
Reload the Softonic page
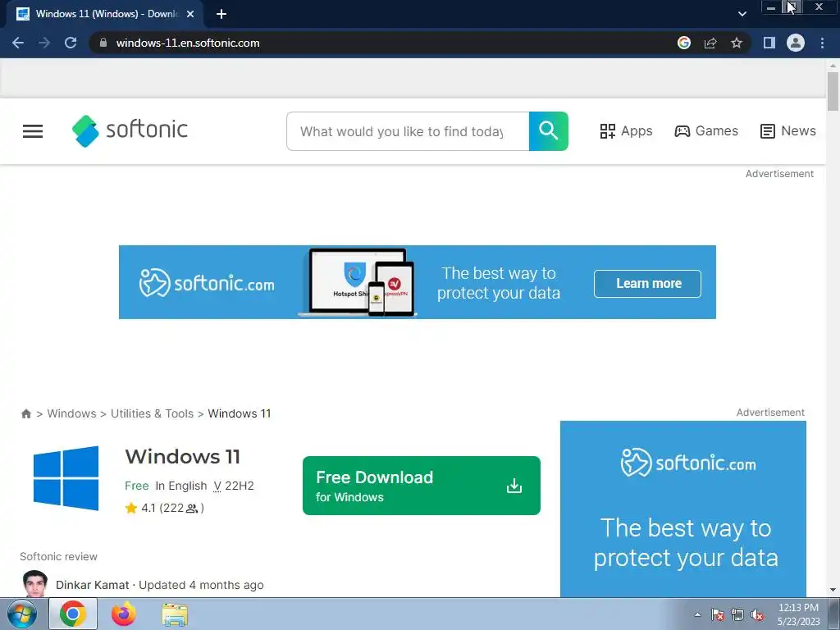pos(71,43)
